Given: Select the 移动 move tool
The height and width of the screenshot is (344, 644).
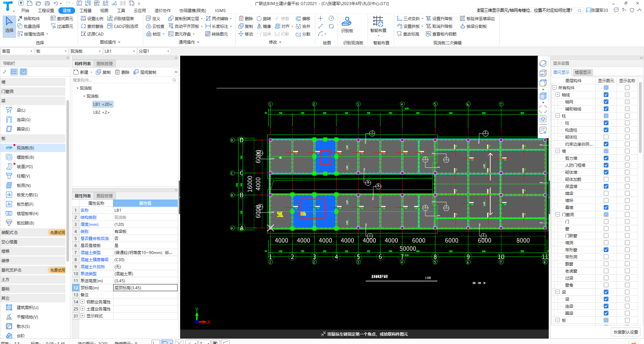Looking at the screenshot, I should pos(246,34).
